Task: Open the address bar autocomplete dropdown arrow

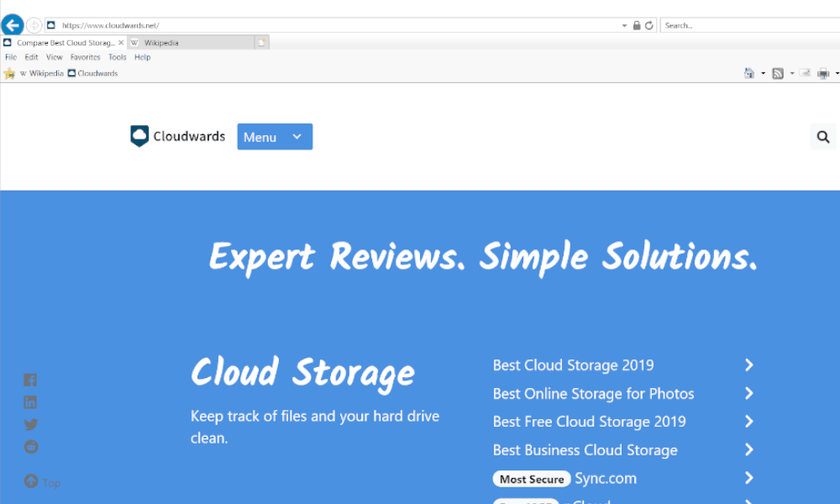Action: tap(624, 26)
